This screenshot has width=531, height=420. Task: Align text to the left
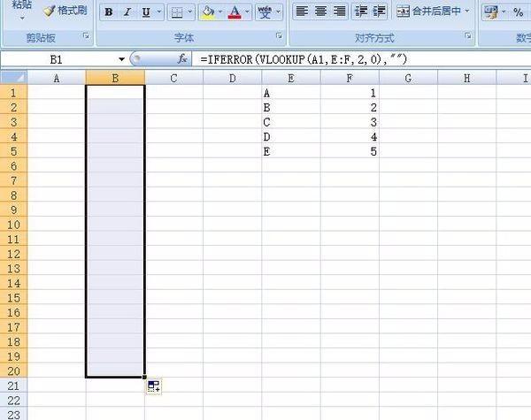[x=302, y=12]
